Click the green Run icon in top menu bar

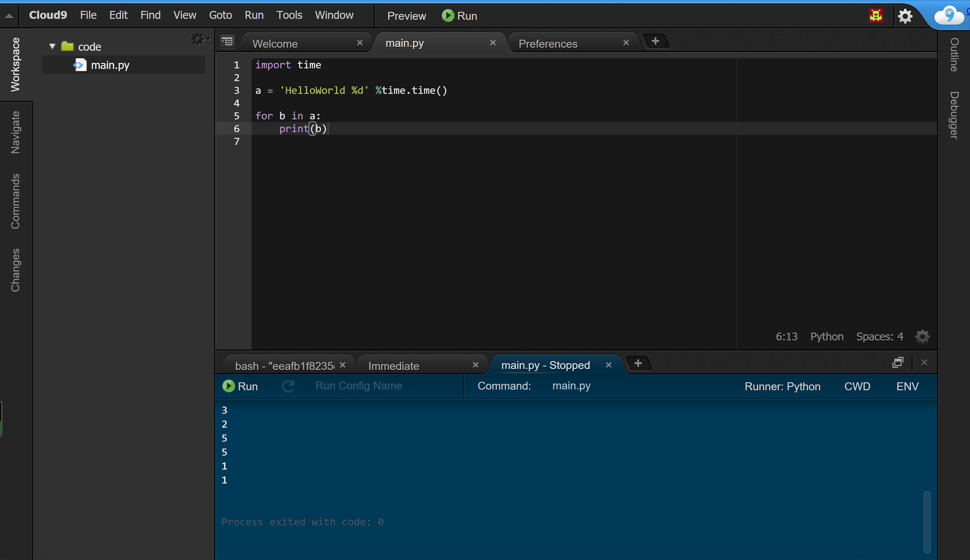pyautogui.click(x=448, y=16)
